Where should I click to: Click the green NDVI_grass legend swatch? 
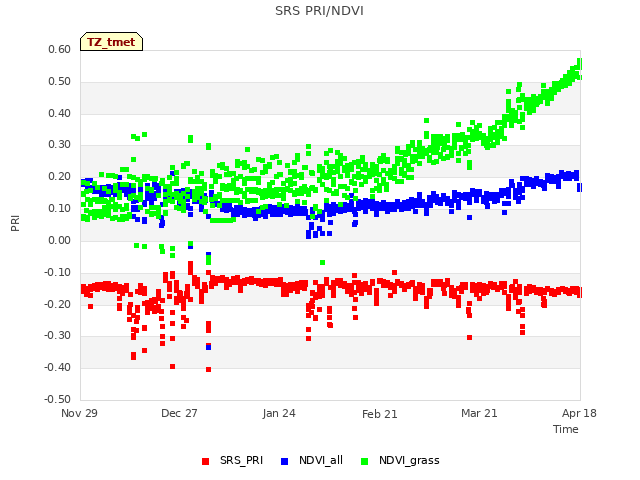(x=364, y=461)
